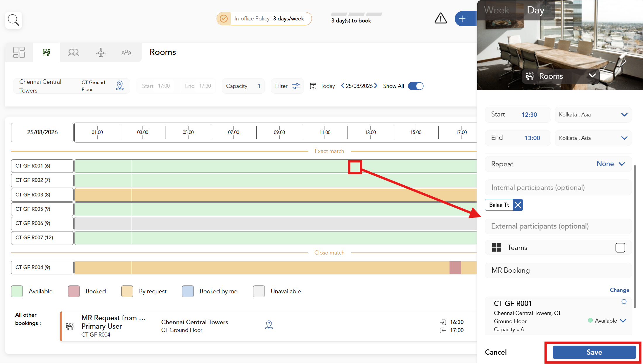Open the team group tab icon
The image size is (643, 364).
126,52
